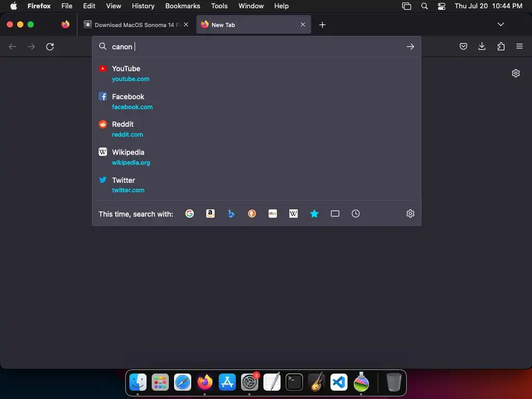Search with eBay engine icon
Image resolution: width=532 pixels, height=399 pixels.
coord(273,214)
